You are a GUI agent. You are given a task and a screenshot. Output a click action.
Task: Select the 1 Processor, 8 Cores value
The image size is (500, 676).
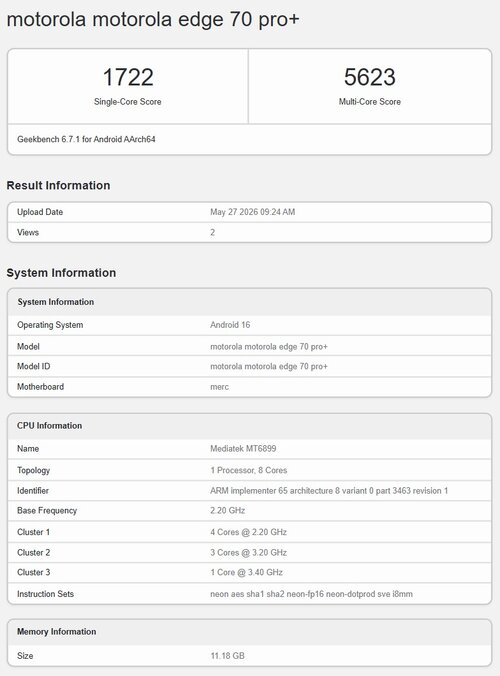pos(249,470)
